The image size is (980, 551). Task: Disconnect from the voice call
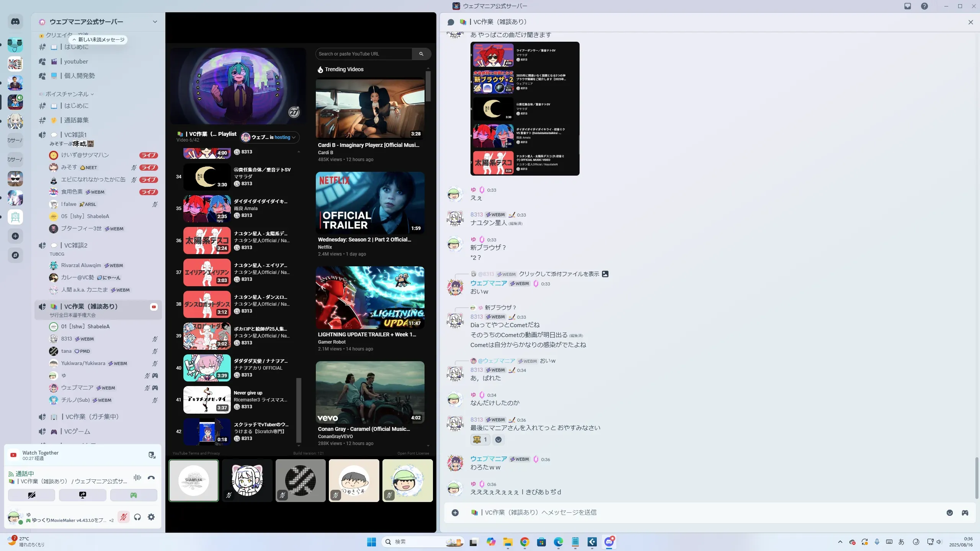coord(151,478)
